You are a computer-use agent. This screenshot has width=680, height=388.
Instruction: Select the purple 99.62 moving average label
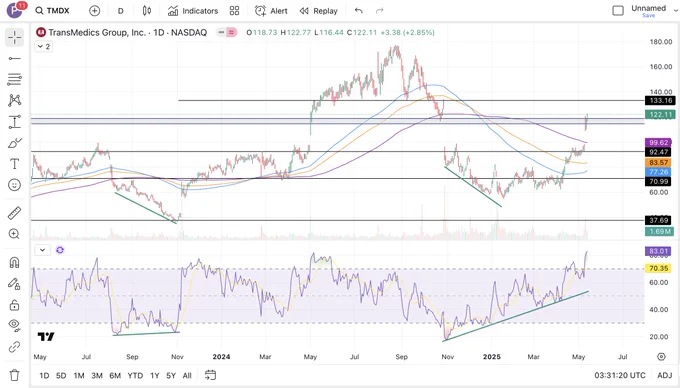pos(659,143)
